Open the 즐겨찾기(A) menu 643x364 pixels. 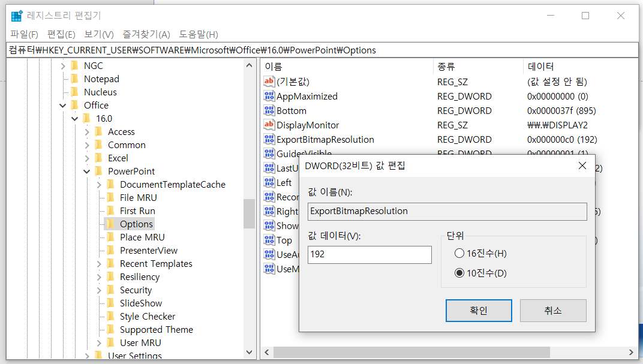(x=146, y=34)
